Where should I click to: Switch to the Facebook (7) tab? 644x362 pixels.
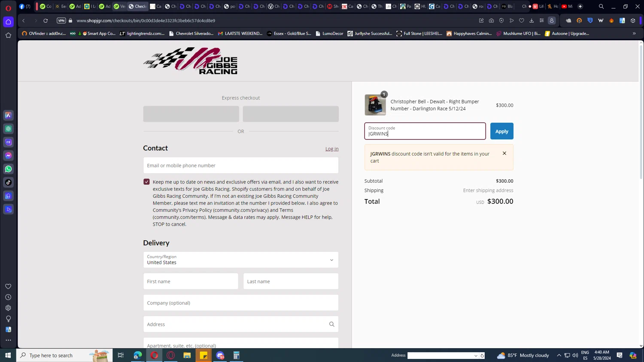25,6
